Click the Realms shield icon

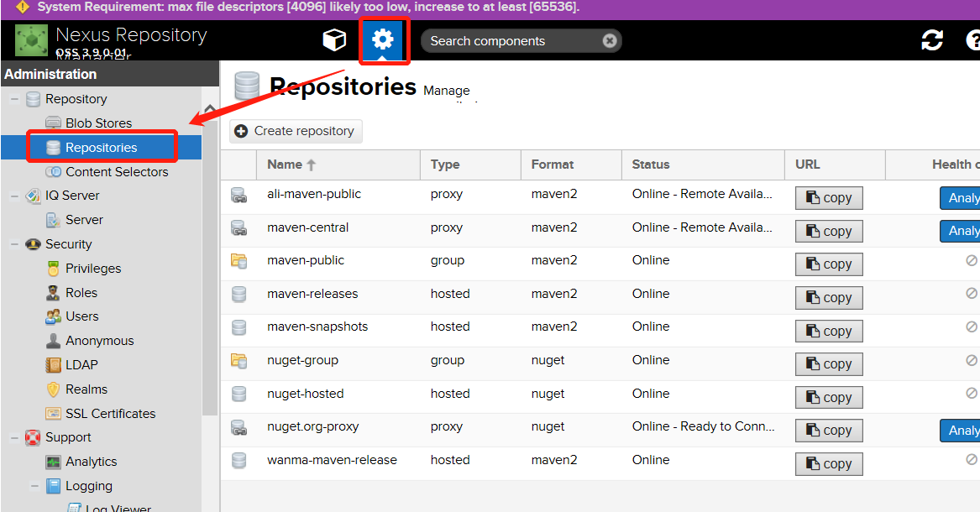pyautogui.click(x=53, y=389)
